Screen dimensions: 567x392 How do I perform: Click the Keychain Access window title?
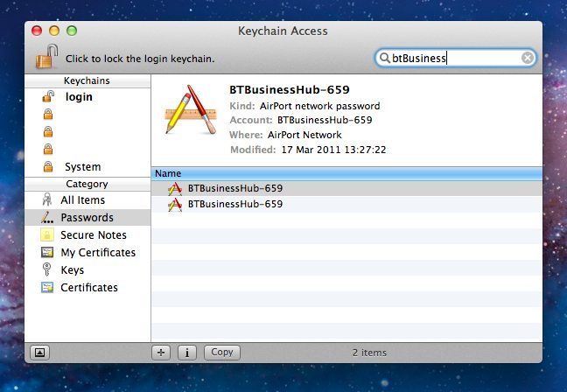coord(283,31)
